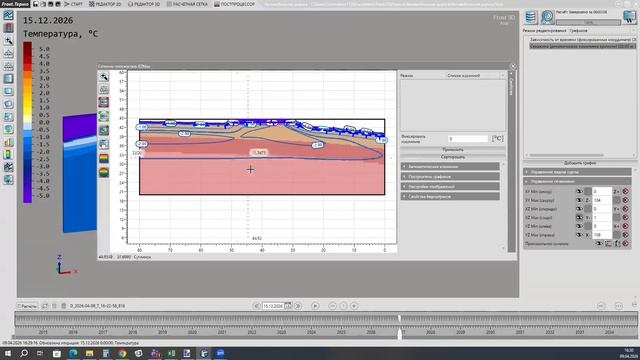
Task: Click the Применить button
Action: pos(453,150)
